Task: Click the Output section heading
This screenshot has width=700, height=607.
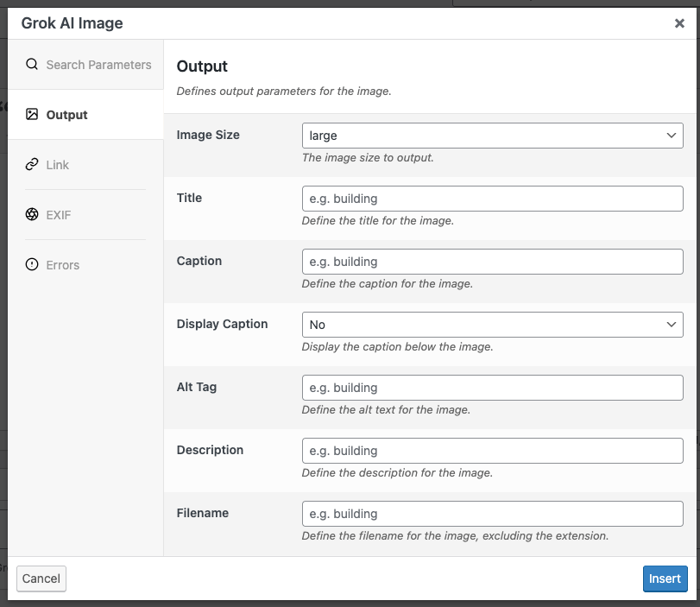Action: click(202, 66)
